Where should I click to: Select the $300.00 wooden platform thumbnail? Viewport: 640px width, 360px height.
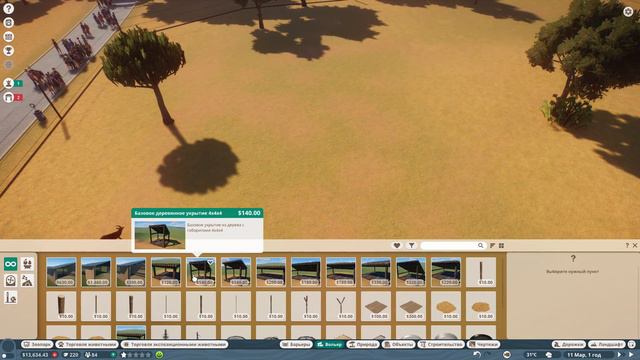(411, 306)
